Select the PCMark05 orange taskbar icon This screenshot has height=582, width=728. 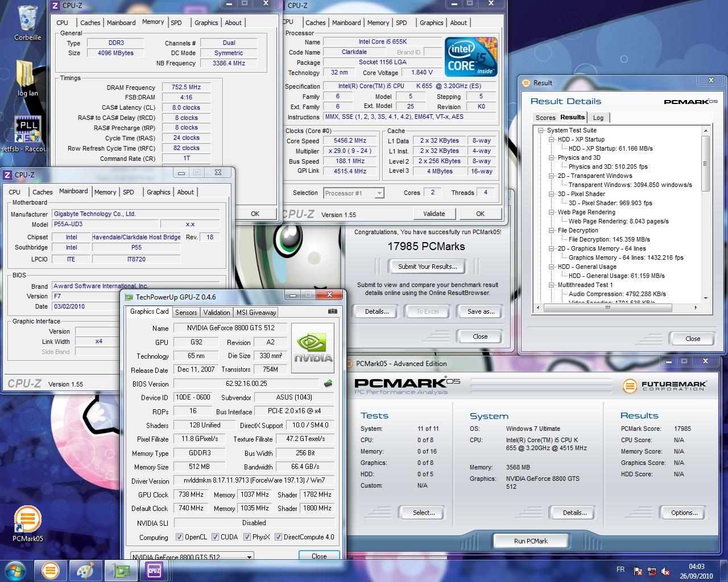point(51,570)
